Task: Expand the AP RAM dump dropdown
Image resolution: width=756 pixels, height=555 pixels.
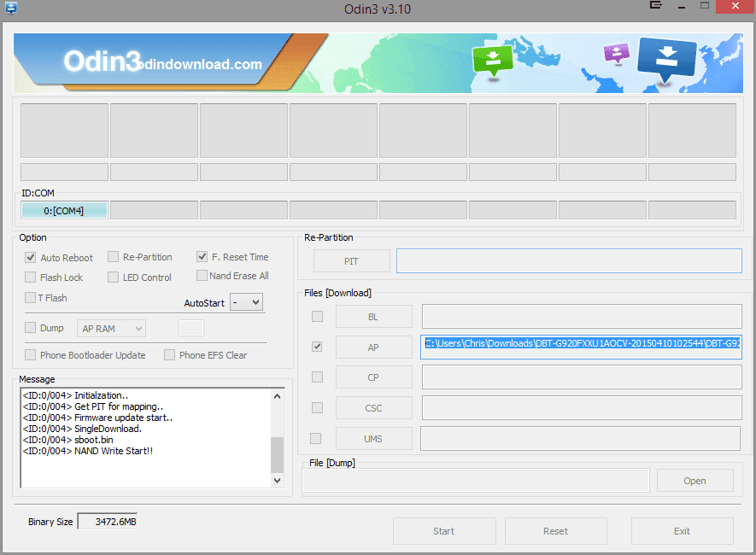Action: pos(111,329)
